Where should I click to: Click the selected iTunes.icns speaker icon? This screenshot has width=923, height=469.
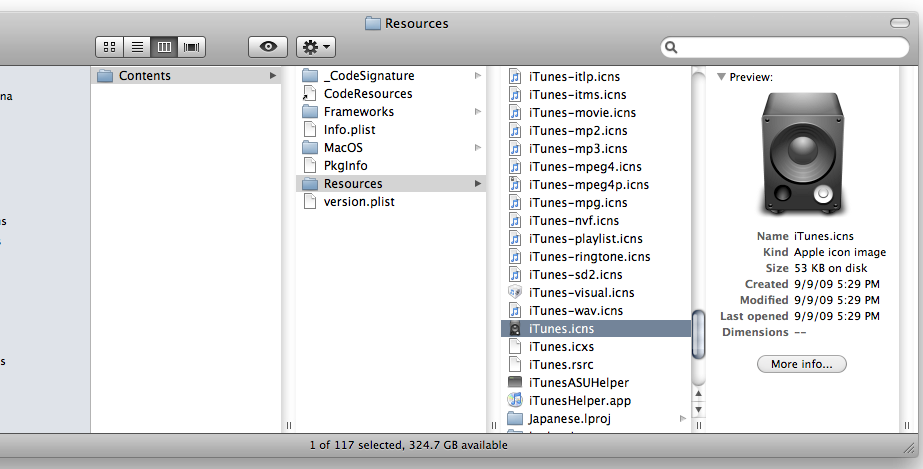pyautogui.click(x=515, y=328)
